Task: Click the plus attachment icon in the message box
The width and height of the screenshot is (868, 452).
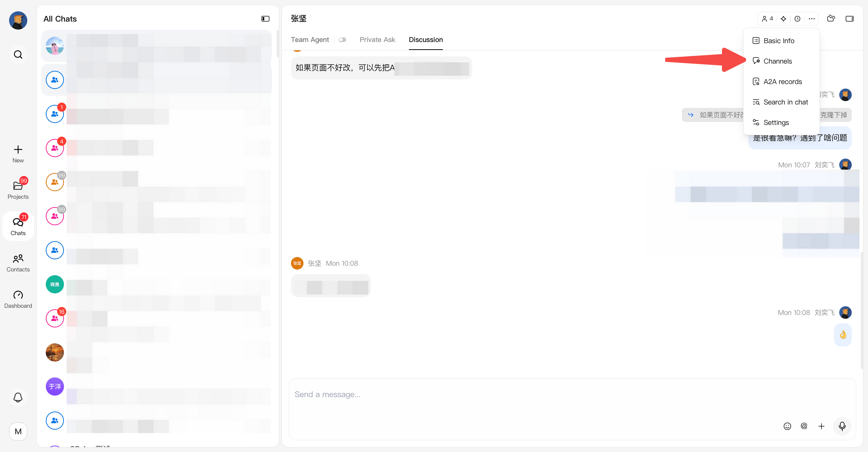Action: pos(821,426)
